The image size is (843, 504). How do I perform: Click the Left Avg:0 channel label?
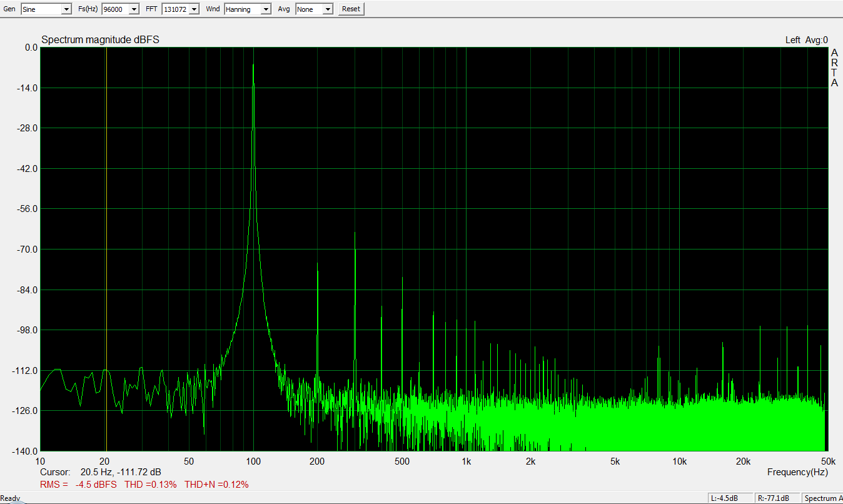pos(806,40)
